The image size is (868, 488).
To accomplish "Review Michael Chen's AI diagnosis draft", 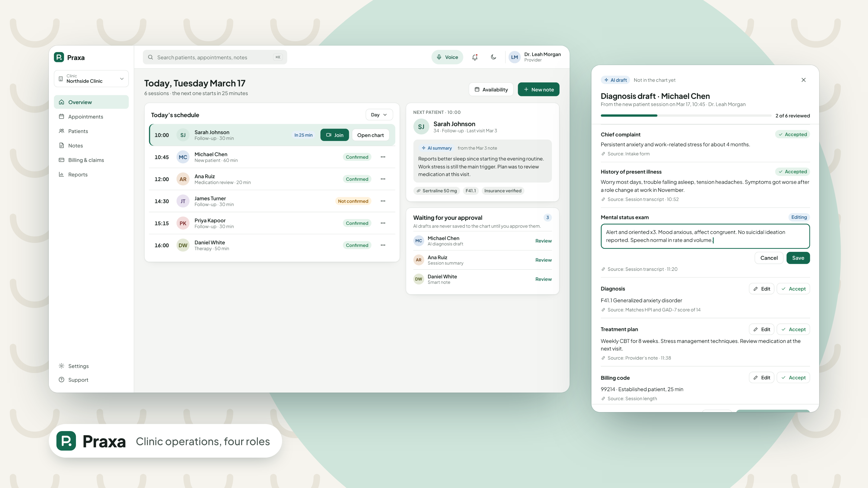I will (543, 241).
